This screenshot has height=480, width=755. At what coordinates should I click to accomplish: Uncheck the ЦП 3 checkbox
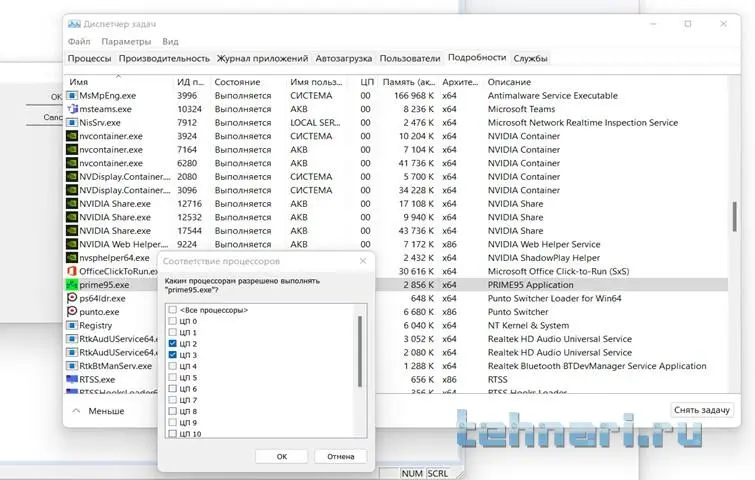point(172,354)
